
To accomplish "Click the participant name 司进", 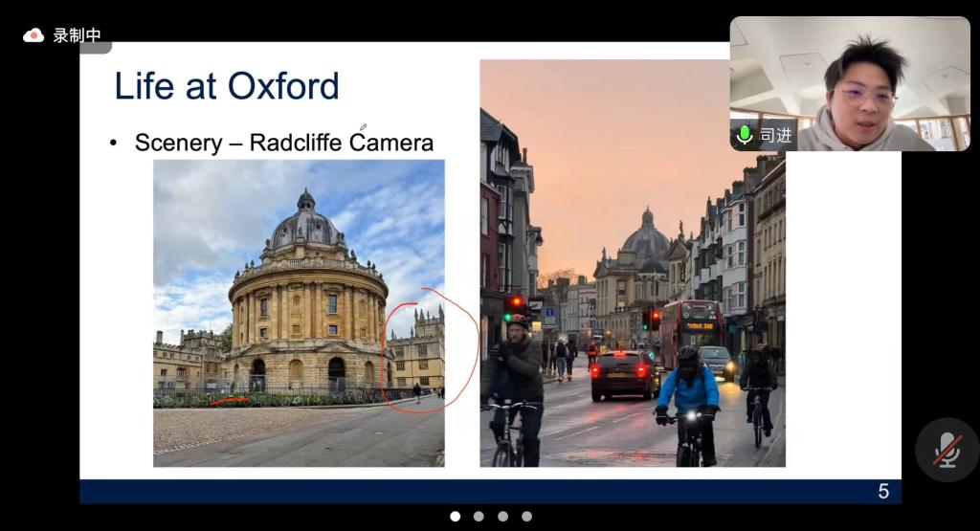I will 775,135.
